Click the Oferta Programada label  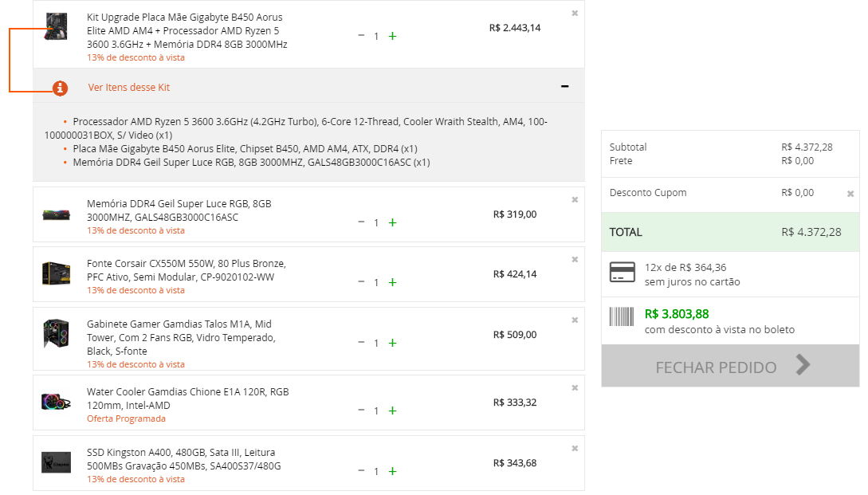coord(126,419)
